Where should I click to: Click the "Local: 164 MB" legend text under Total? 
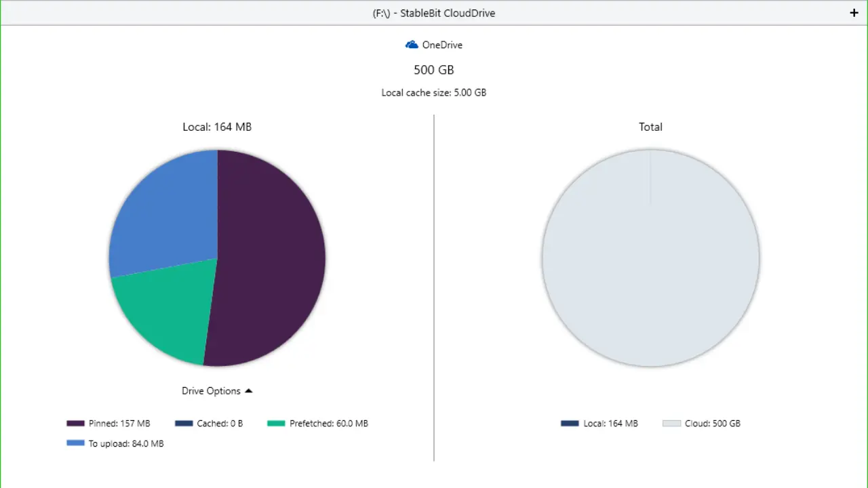pyautogui.click(x=610, y=424)
